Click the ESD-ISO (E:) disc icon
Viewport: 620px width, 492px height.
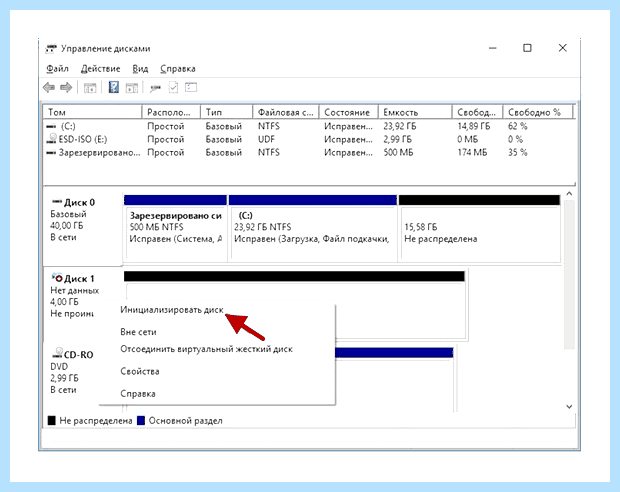click(x=51, y=138)
